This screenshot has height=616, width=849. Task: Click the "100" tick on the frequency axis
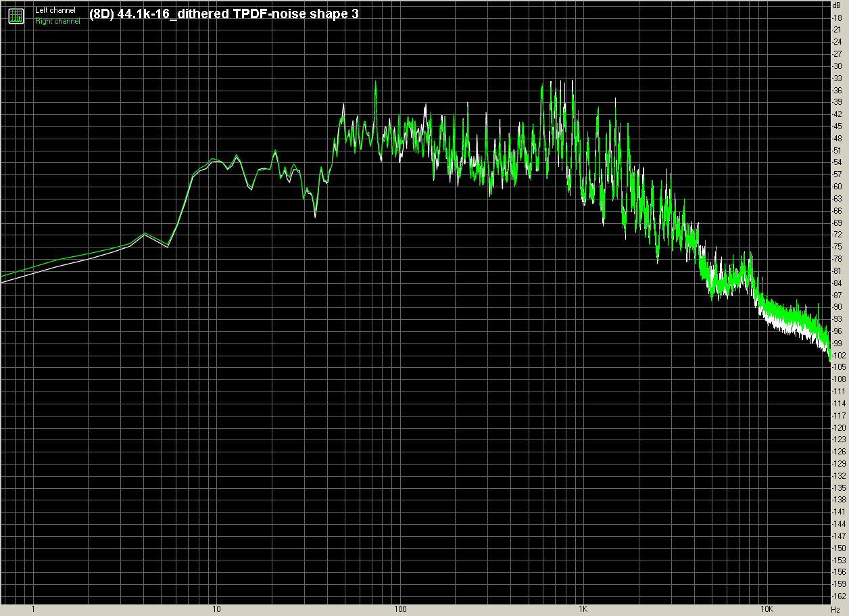(399, 611)
